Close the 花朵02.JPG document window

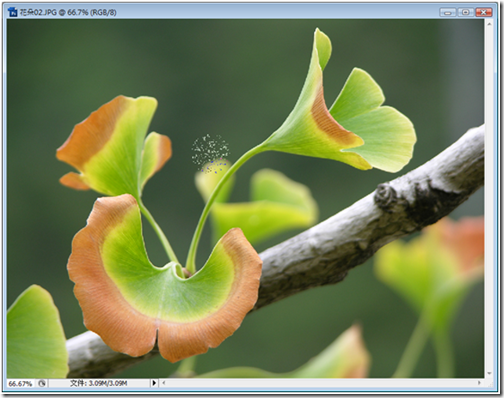tap(484, 13)
